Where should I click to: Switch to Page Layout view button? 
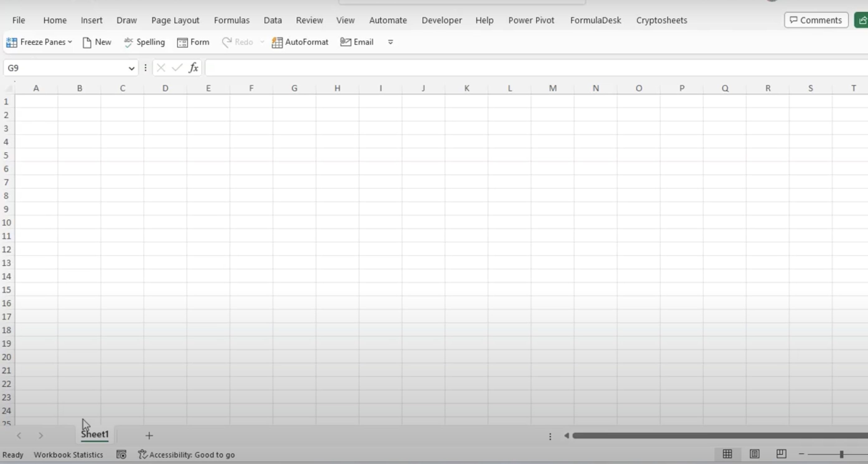tap(754, 454)
